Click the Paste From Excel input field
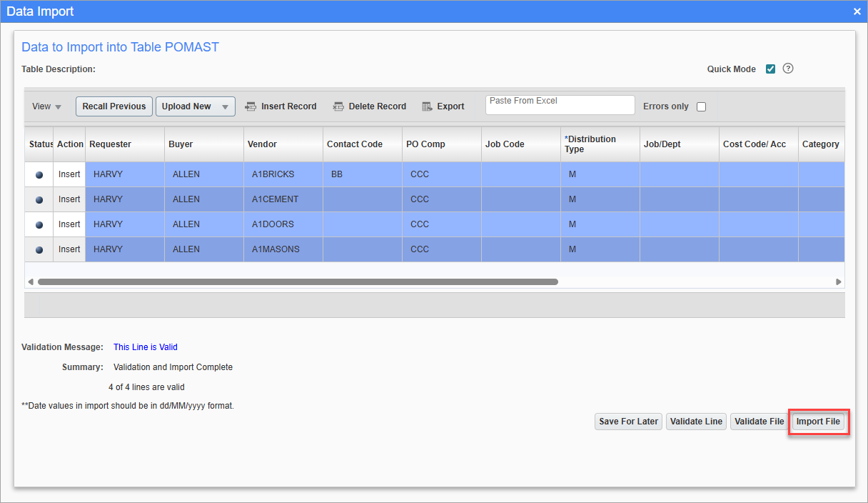This screenshot has width=868, height=503. point(560,104)
